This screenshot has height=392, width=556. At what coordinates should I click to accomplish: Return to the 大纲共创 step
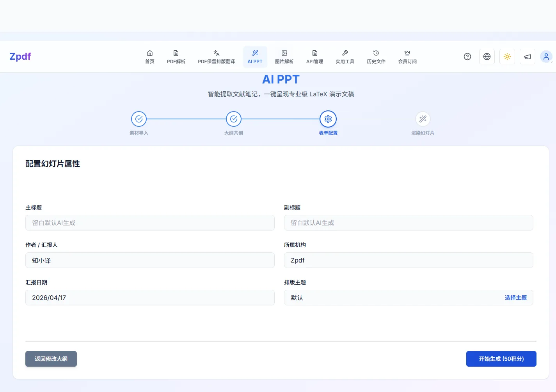click(x=234, y=119)
